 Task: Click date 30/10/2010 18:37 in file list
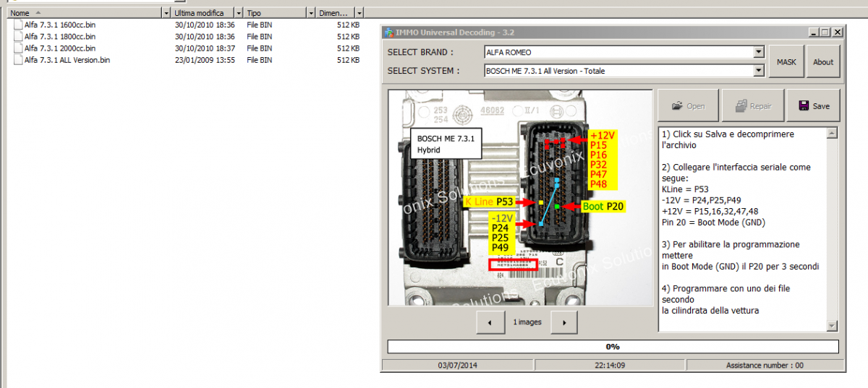205,48
